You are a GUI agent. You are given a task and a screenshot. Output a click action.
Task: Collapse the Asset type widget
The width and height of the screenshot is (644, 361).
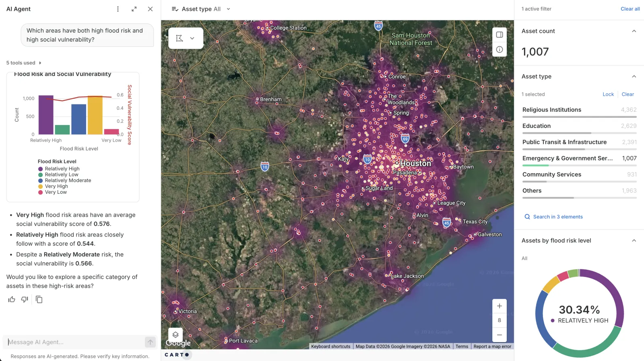(x=634, y=76)
